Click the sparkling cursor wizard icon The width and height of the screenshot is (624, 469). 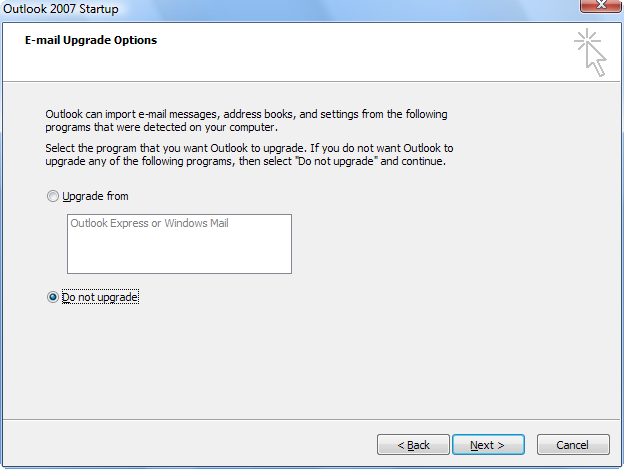[591, 52]
